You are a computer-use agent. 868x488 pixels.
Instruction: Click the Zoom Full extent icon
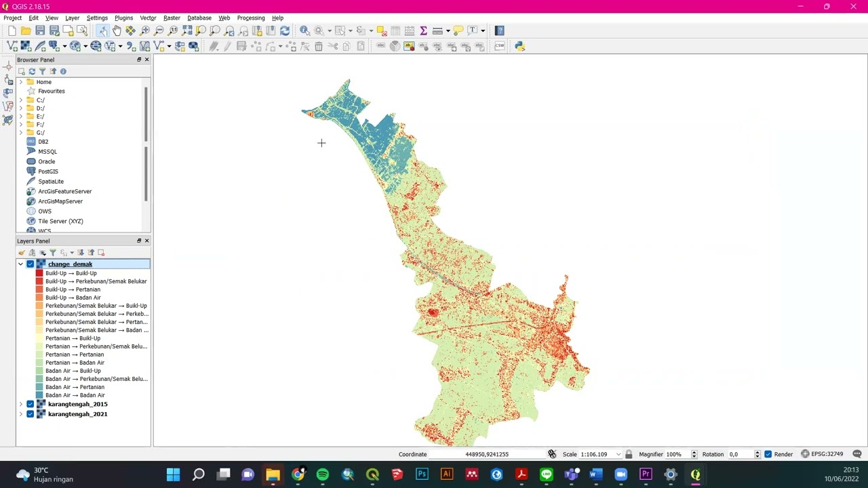tap(187, 30)
